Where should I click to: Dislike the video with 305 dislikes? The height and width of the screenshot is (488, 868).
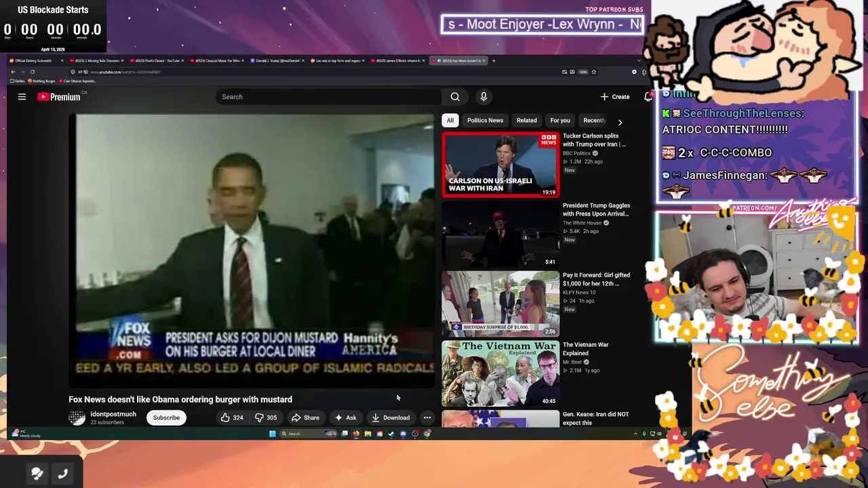[266, 418]
